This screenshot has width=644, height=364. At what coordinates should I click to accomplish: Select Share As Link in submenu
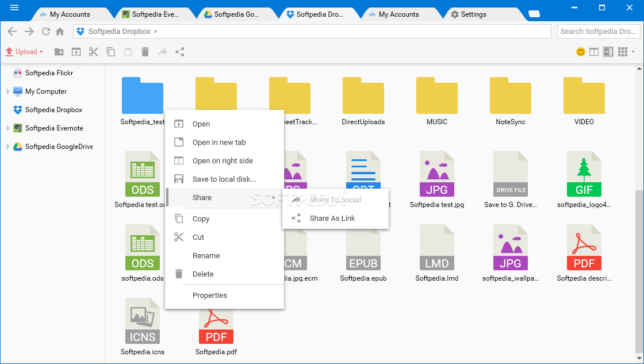tap(335, 218)
